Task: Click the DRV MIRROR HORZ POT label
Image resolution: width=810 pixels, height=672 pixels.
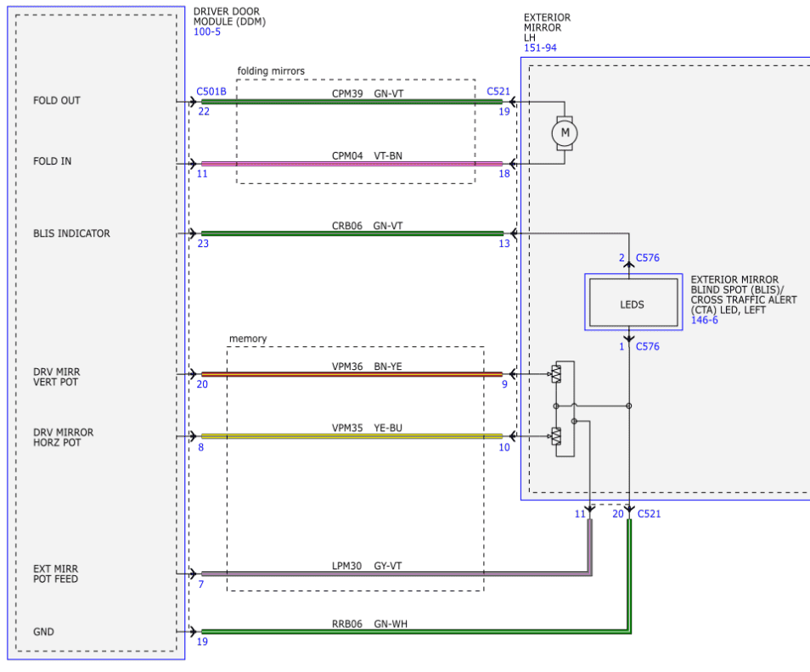Action: click(63, 437)
